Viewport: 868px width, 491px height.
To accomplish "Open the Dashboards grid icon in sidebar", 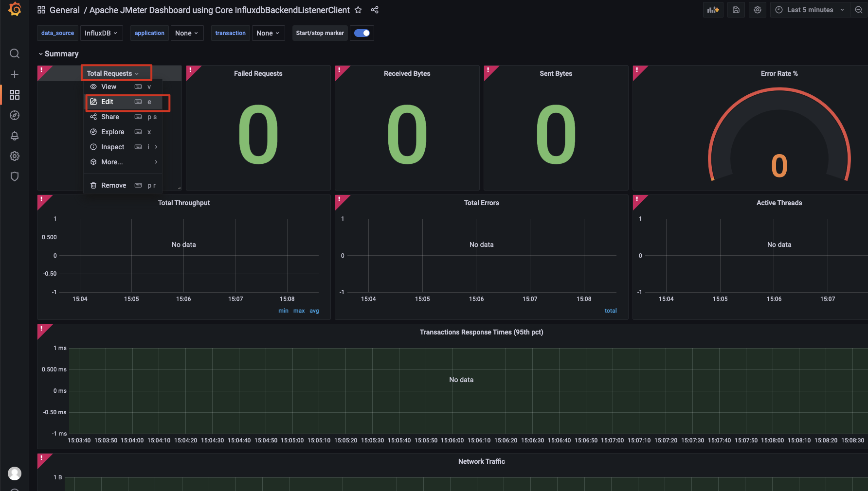I will (15, 95).
